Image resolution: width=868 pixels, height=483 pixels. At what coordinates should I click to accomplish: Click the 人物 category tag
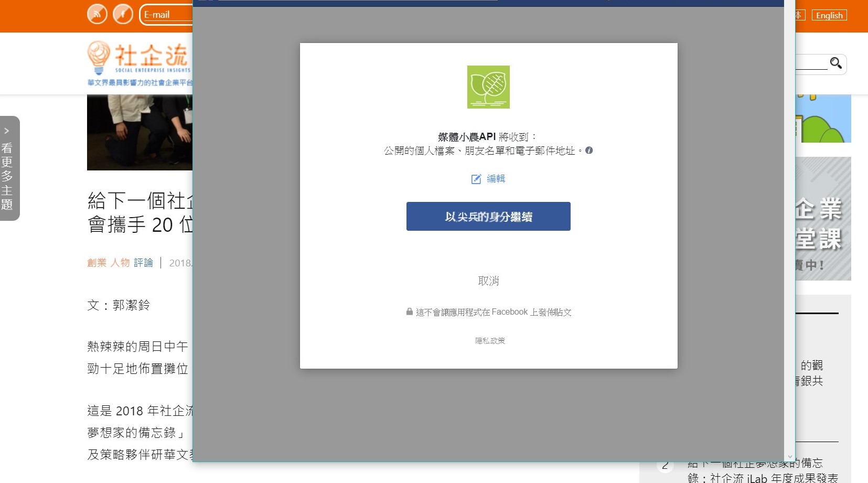(x=120, y=263)
